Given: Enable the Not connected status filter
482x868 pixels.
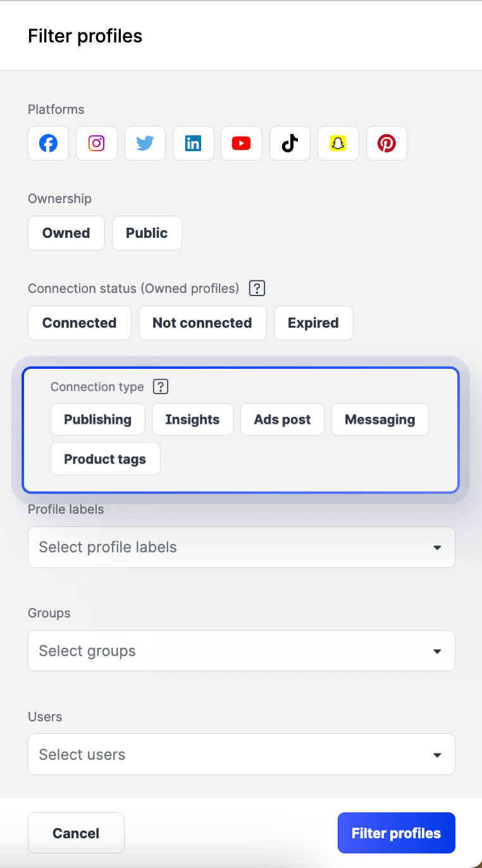Looking at the screenshot, I should [202, 323].
